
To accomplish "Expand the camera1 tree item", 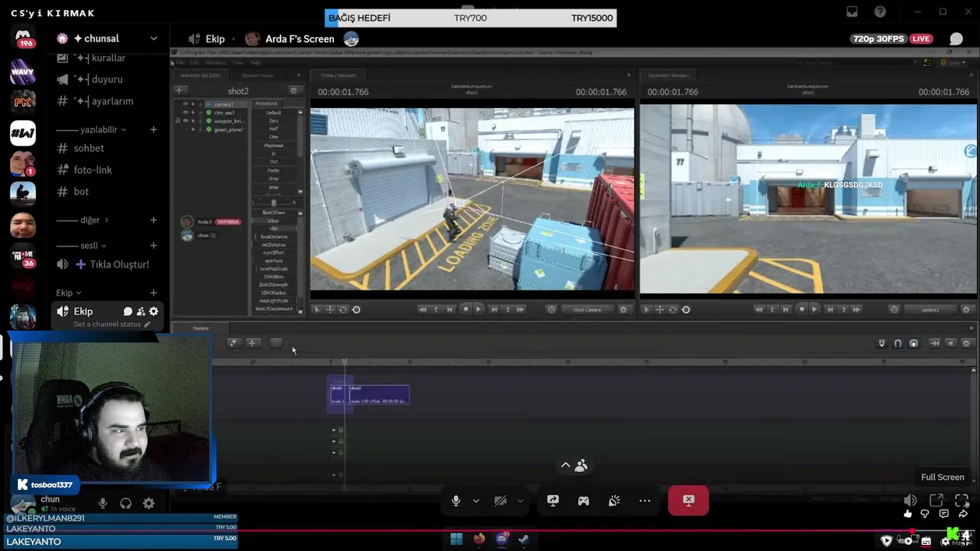I will (201, 104).
